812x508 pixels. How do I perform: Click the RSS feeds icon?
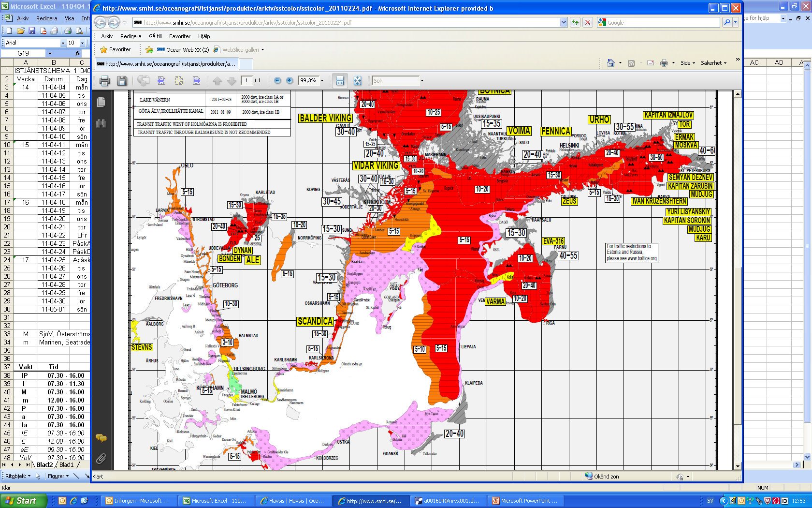pyautogui.click(x=631, y=63)
